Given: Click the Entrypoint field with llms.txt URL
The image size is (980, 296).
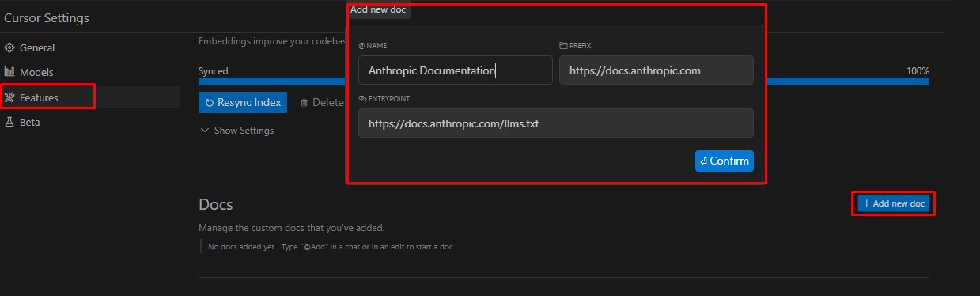Looking at the screenshot, I should coord(556,123).
